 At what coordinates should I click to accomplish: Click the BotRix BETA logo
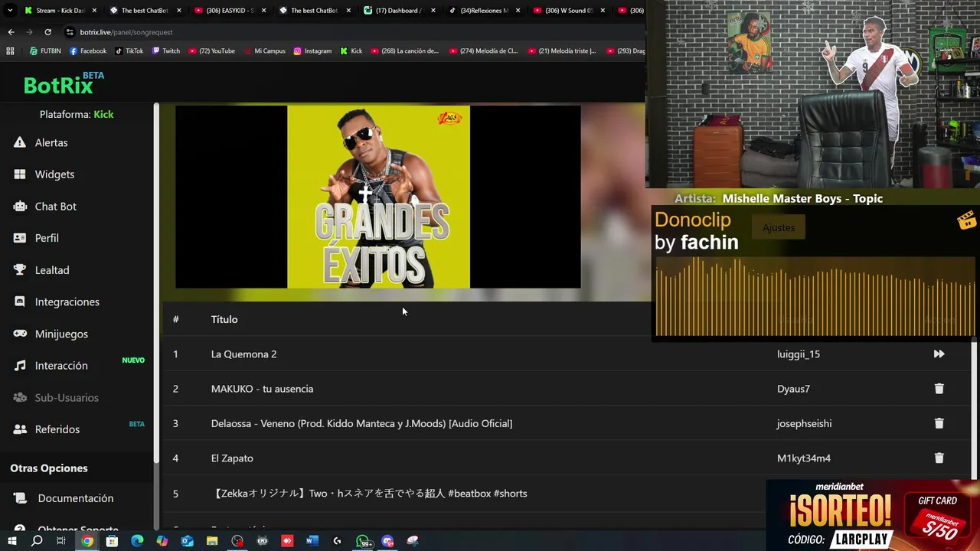tap(64, 83)
